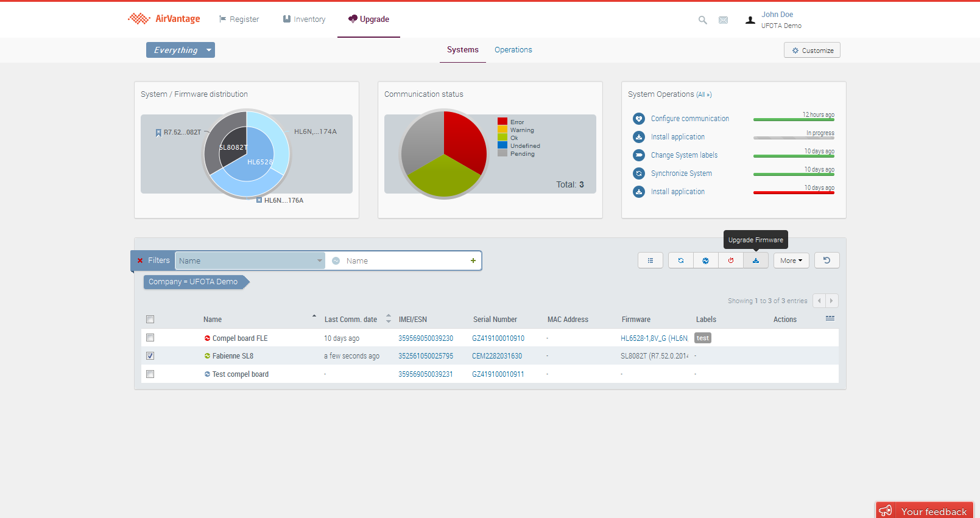Click the synchronize arrows toolbar icon

[x=680, y=261]
